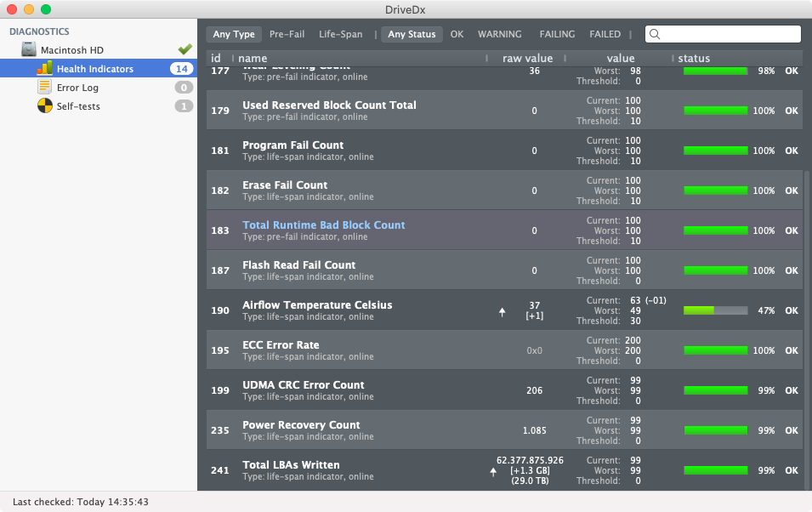Screen dimensions: 812x512
Task: Click the Airflow Temperature 47% progress bar
Action: coord(716,310)
